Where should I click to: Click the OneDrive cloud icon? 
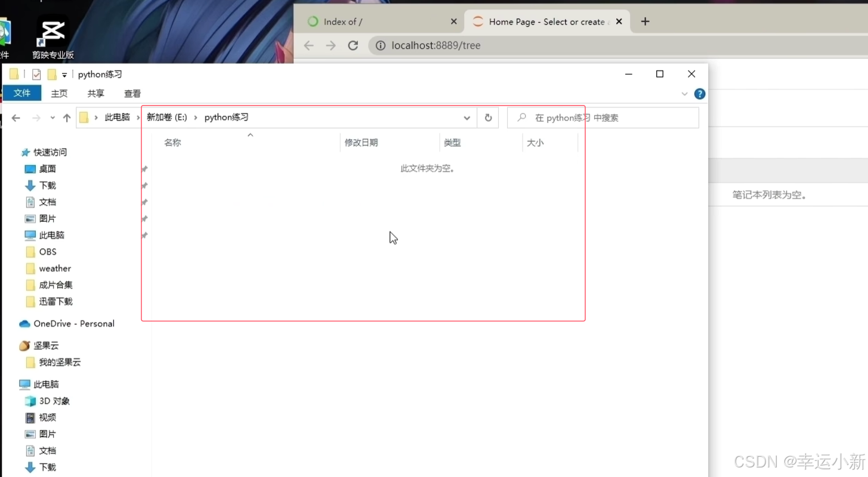24,324
